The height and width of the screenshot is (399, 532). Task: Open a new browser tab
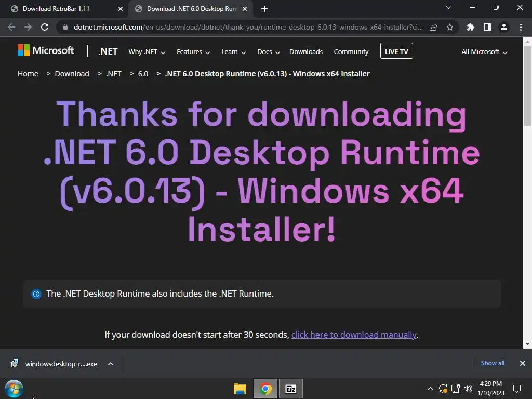[x=264, y=9]
